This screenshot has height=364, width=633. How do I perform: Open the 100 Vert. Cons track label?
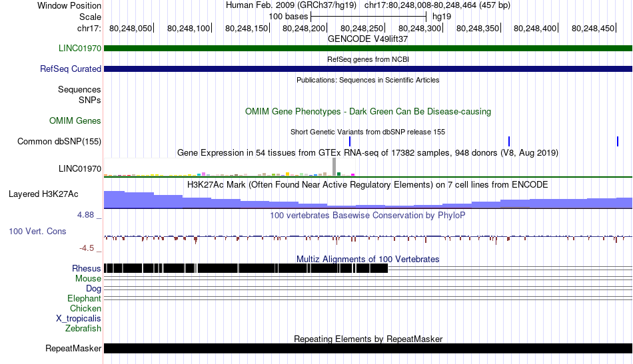click(37, 231)
